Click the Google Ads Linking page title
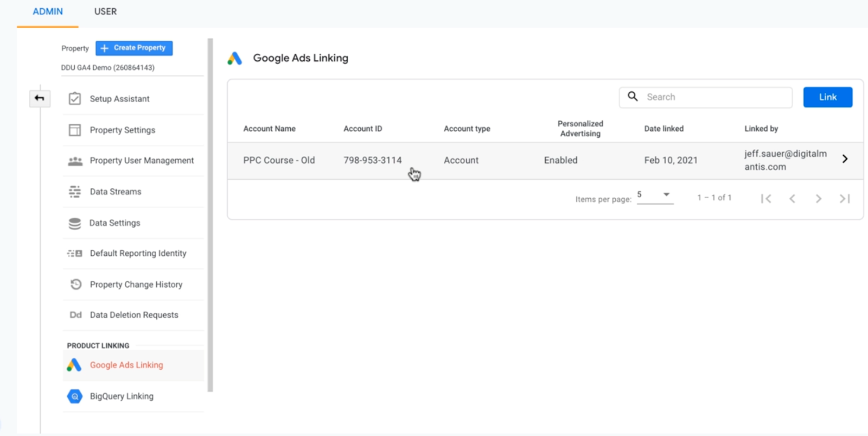The image size is (868, 436). [301, 58]
